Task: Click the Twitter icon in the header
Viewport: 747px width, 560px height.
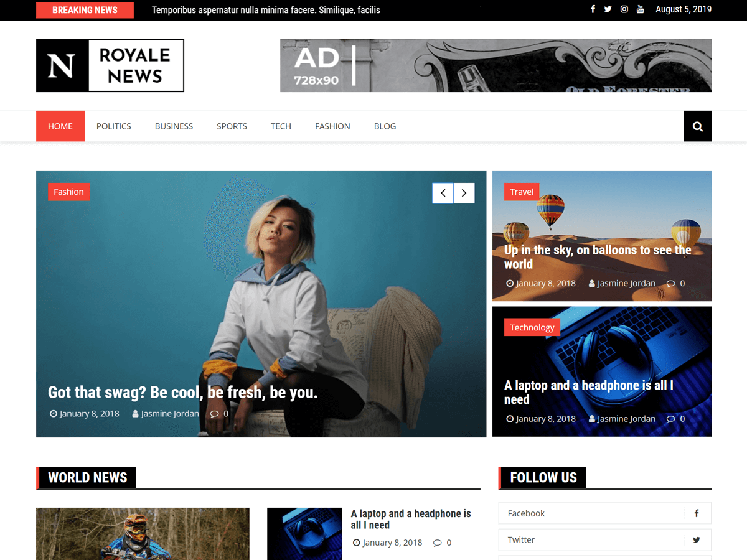Action: [608, 9]
